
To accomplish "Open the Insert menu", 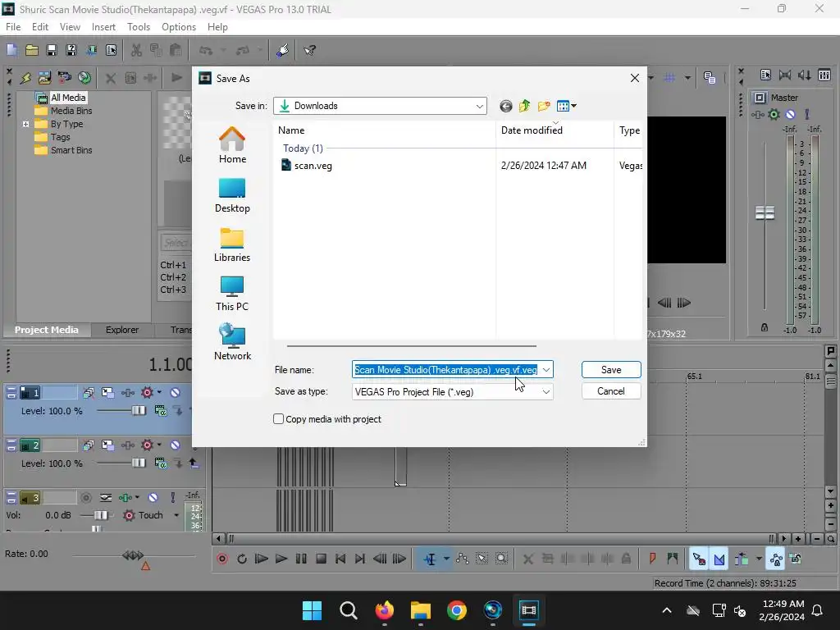I will click(103, 27).
